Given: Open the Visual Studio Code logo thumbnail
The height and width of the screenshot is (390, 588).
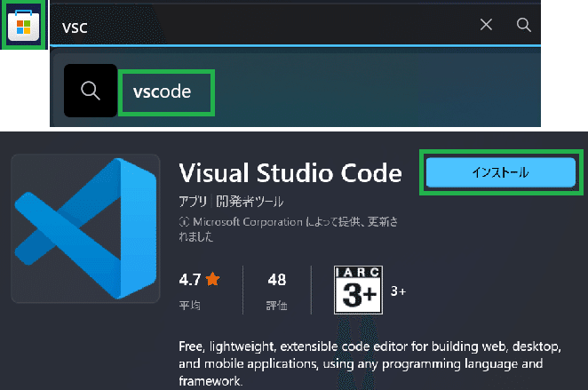Looking at the screenshot, I should [x=85, y=228].
